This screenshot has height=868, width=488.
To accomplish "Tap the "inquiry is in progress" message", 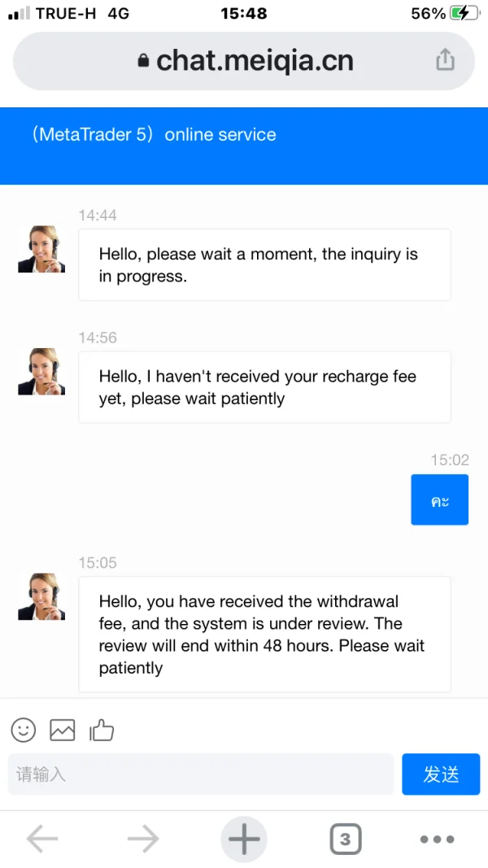I will point(264,265).
